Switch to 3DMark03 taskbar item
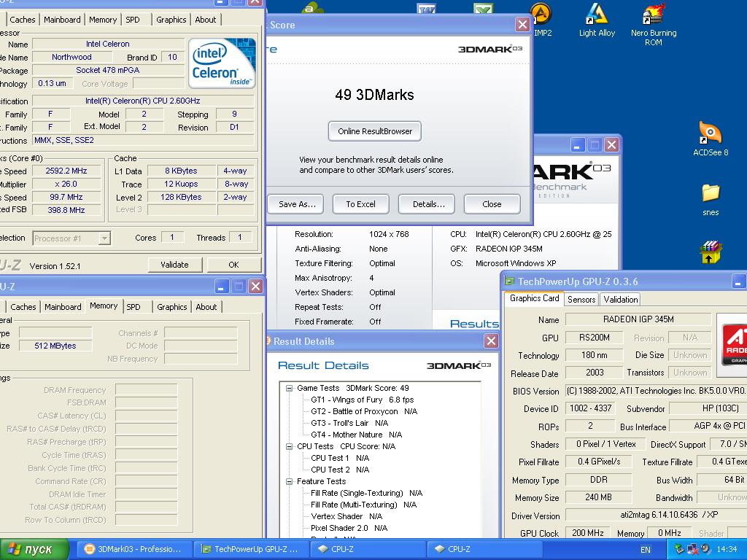The width and height of the screenshot is (747, 560). tap(133, 549)
